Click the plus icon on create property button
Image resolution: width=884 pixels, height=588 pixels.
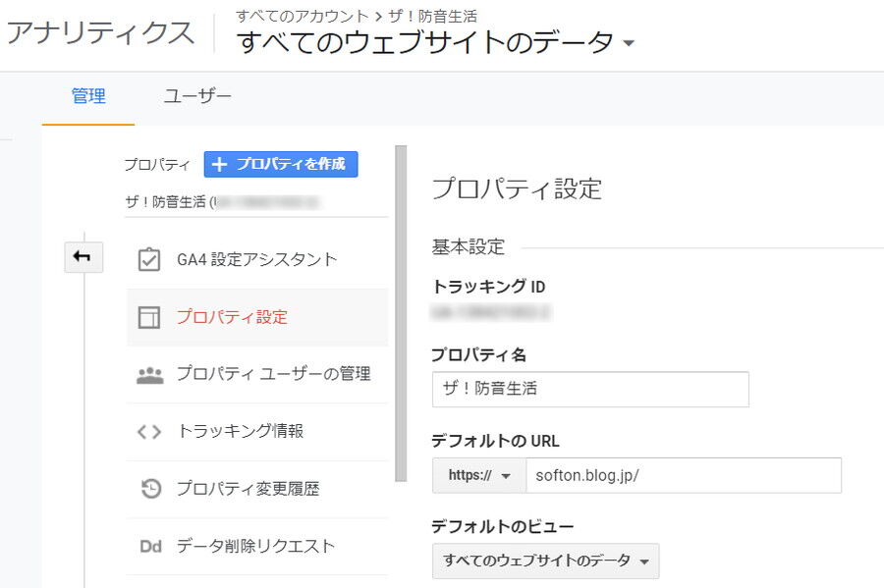pyautogui.click(x=219, y=165)
